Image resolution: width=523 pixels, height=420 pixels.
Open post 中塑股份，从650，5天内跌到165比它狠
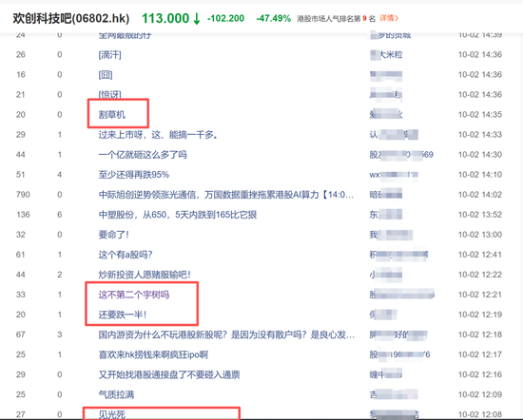[x=178, y=215]
